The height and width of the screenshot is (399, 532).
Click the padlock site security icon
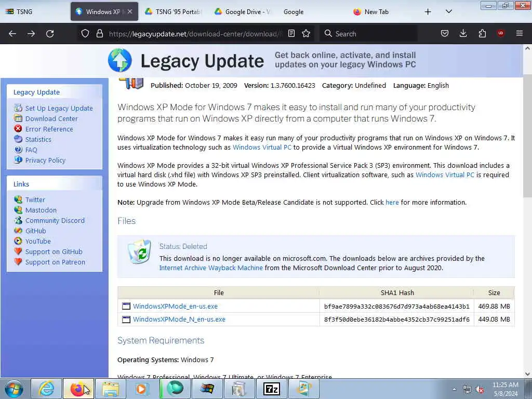99,33
